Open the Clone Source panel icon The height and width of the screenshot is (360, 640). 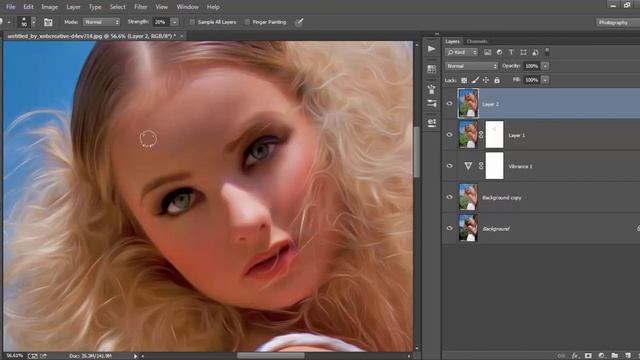[431, 89]
